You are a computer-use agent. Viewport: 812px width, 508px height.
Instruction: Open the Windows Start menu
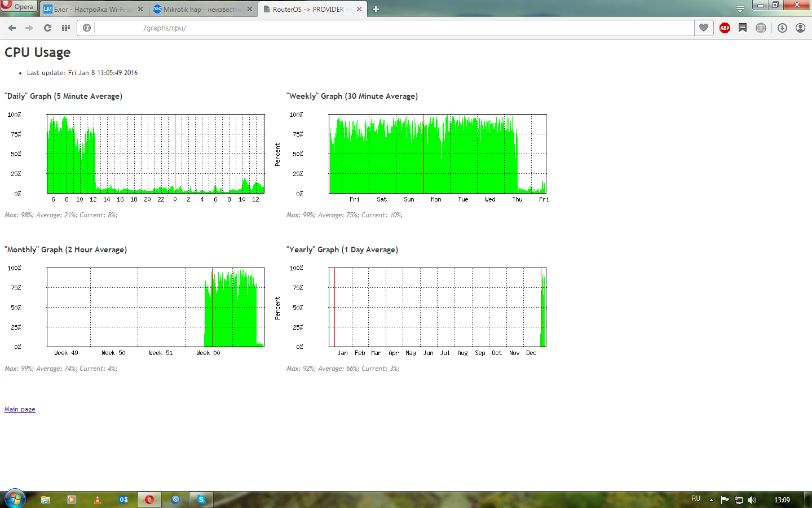click(15, 500)
